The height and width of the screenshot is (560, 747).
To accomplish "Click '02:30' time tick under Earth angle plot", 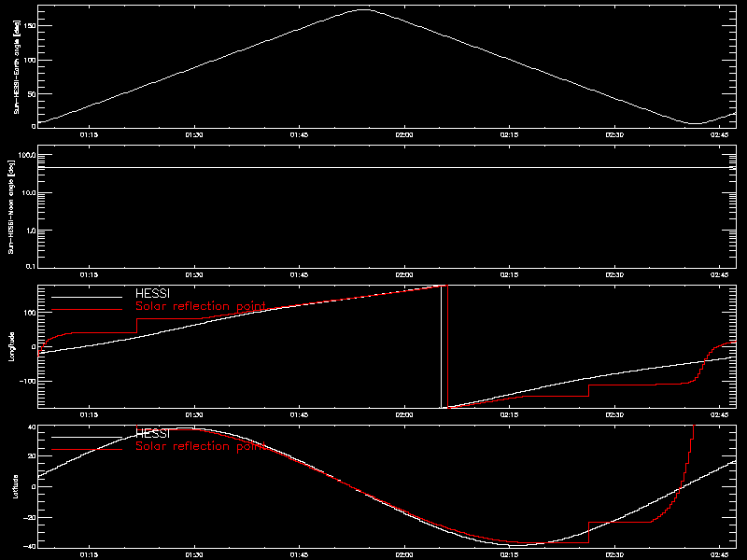I will [x=614, y=135].
